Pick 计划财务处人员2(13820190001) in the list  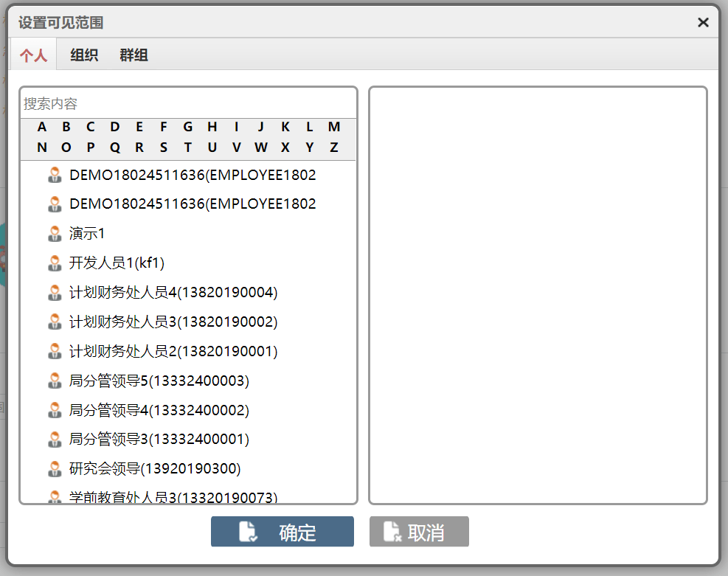click(x=173, y=351)
